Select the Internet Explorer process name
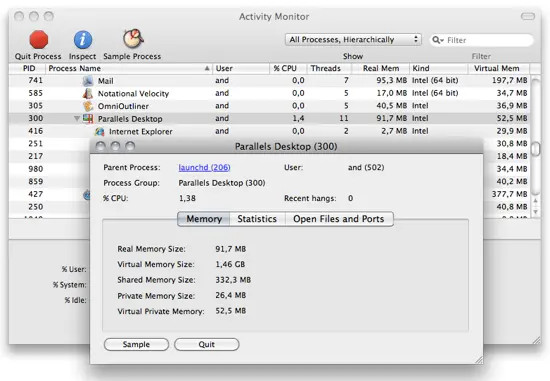The height and width of the screenshot is (381, 550). [x=141, y=132]
